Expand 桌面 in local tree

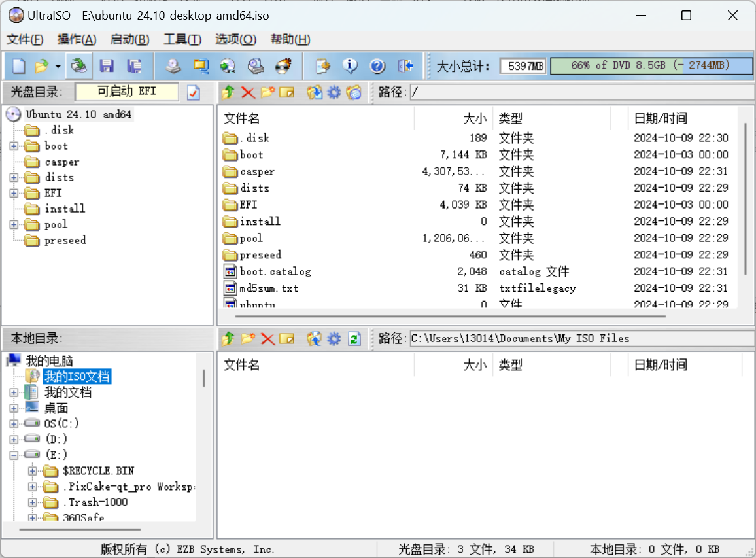[x=14, y=408]
